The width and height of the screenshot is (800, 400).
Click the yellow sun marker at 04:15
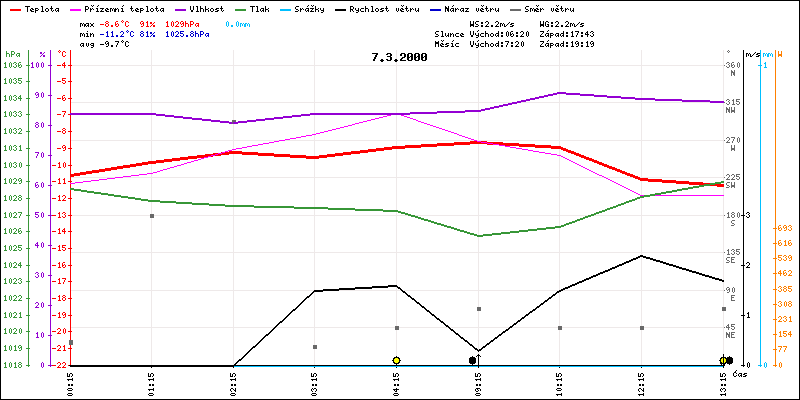(x=397, y=360)
